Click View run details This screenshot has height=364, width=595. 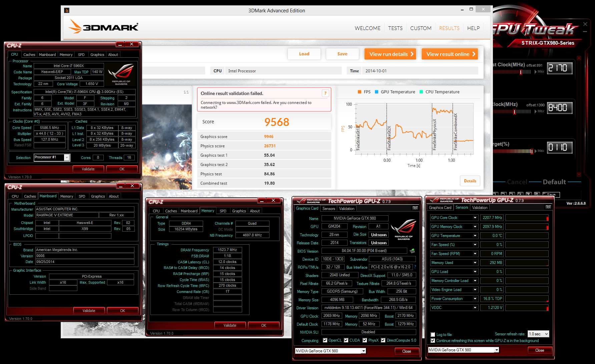(x=390, y=54)
